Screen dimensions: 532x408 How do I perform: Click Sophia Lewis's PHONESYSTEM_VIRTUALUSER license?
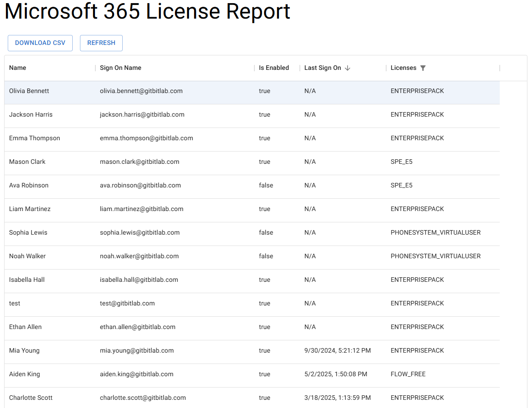(x=435, y=232)
